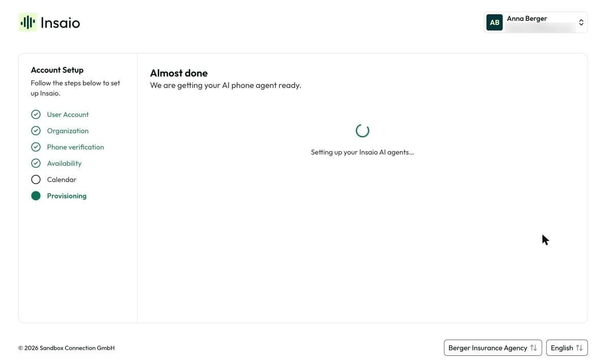Click '© 2026 Sandbox Connection GmbH' footer text
The image size is (606, 364).
click(x=67, y=348)
